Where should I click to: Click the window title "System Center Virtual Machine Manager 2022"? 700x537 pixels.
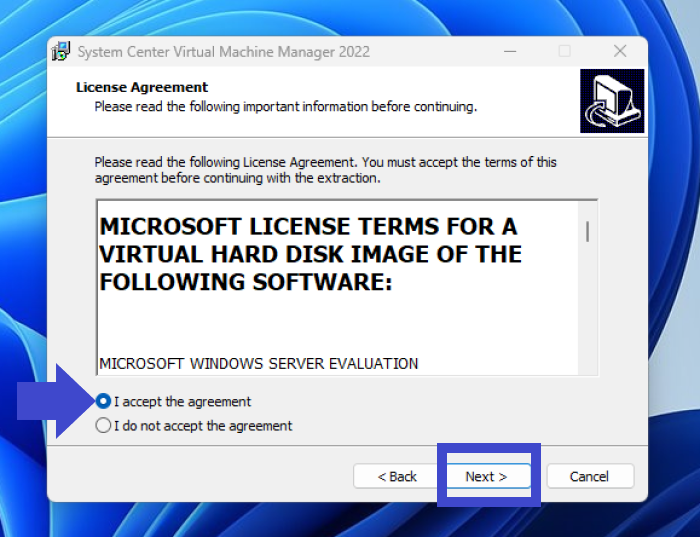[224, 52]
